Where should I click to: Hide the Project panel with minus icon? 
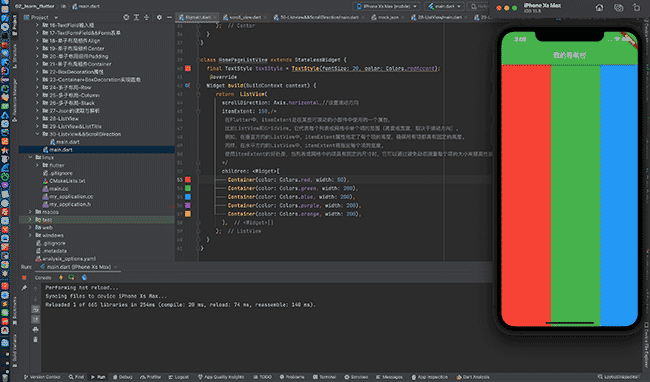pyautogui.click(x=169, y=17)
